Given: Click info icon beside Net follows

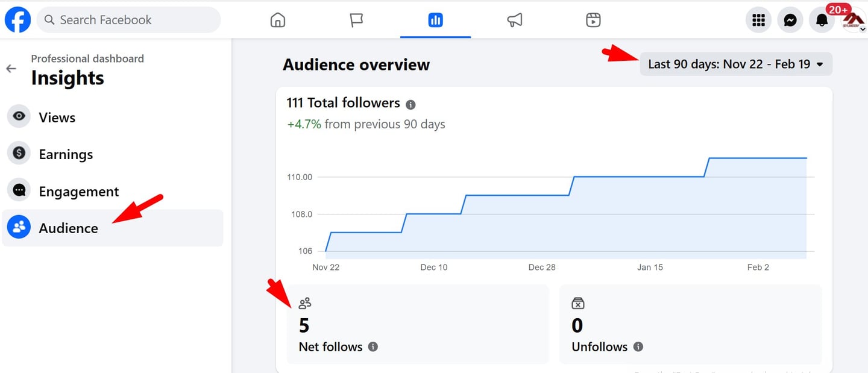Looking at the screenshot, I should pos(373,346).
